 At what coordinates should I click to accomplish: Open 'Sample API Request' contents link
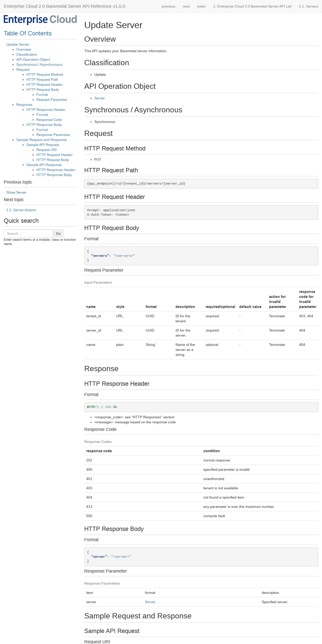43,145
